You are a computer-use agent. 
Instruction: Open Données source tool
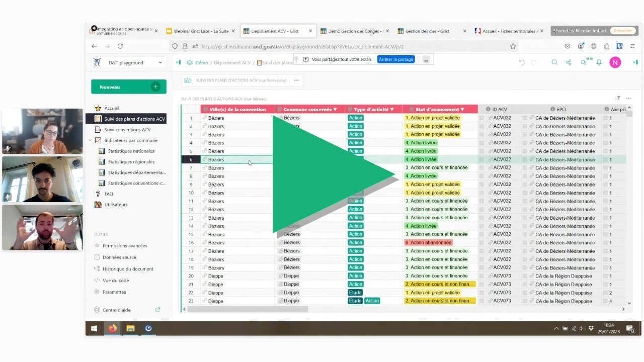pyautogui.click(x=119, y=257)
